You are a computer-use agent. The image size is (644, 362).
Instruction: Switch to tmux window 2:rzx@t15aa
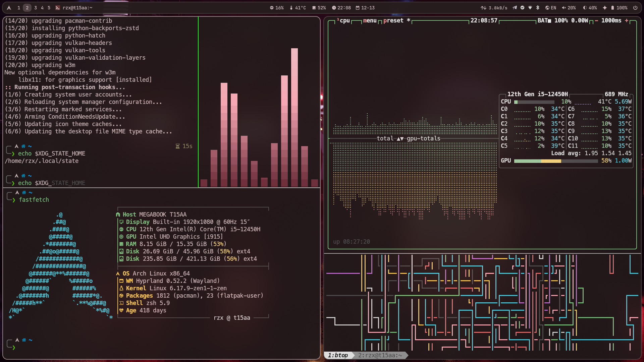pos(380,355)
